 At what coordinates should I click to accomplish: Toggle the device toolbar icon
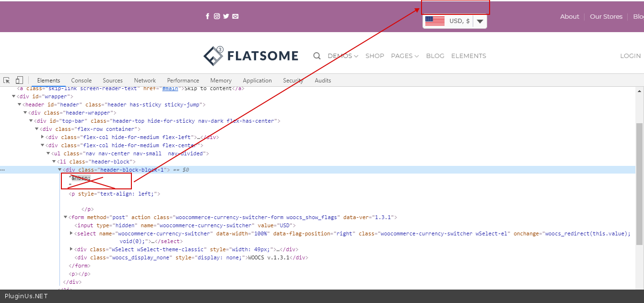pyautogui.click(x=19, y=81)
